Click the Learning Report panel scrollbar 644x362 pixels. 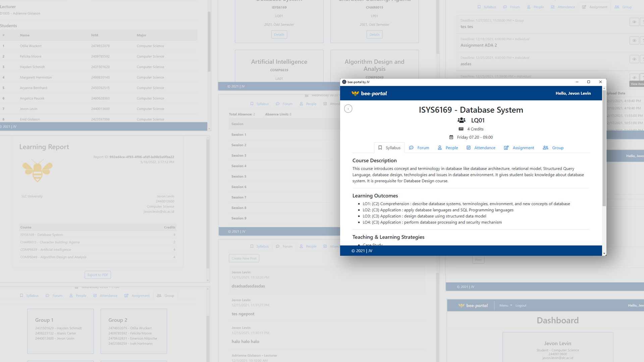(208, 204)
